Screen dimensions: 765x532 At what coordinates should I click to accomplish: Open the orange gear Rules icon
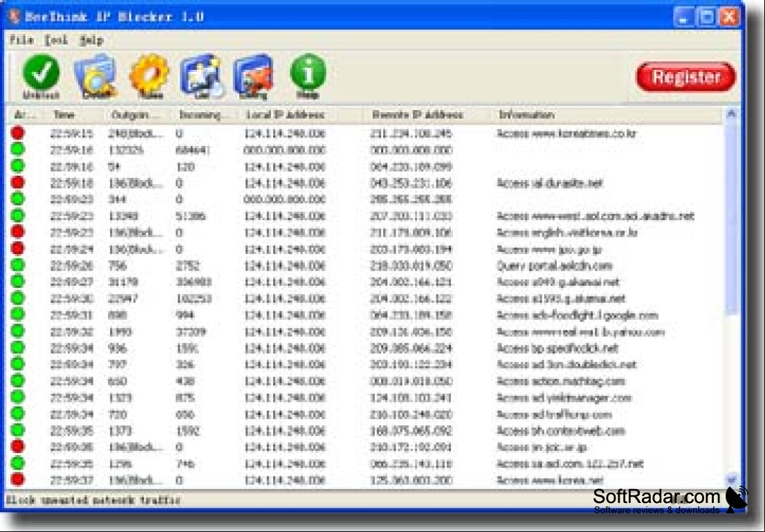click(x=149, y=75)
